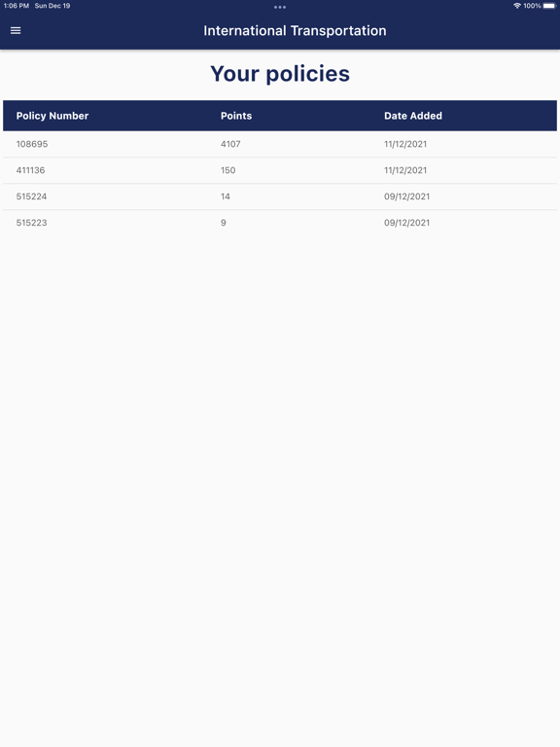Screen dimensions: 560x747
Task: Click the Your policies heading
Action: point(280,74)
